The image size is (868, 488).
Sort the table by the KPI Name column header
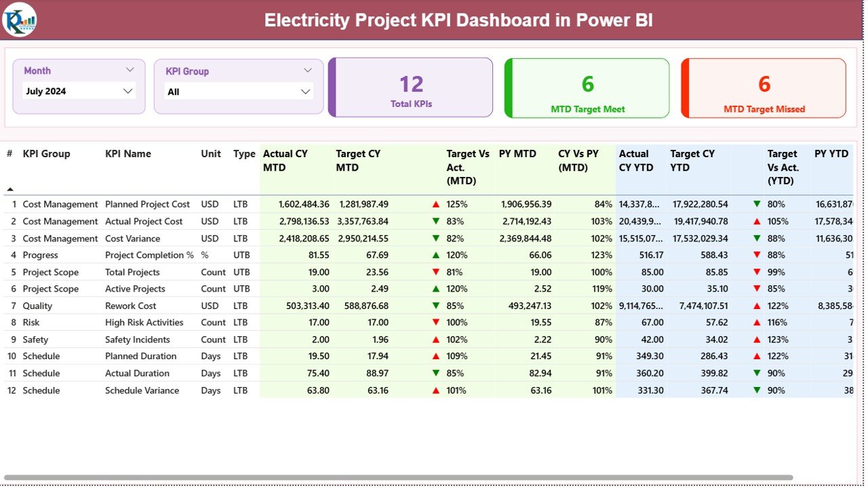(x=128, y=154)
